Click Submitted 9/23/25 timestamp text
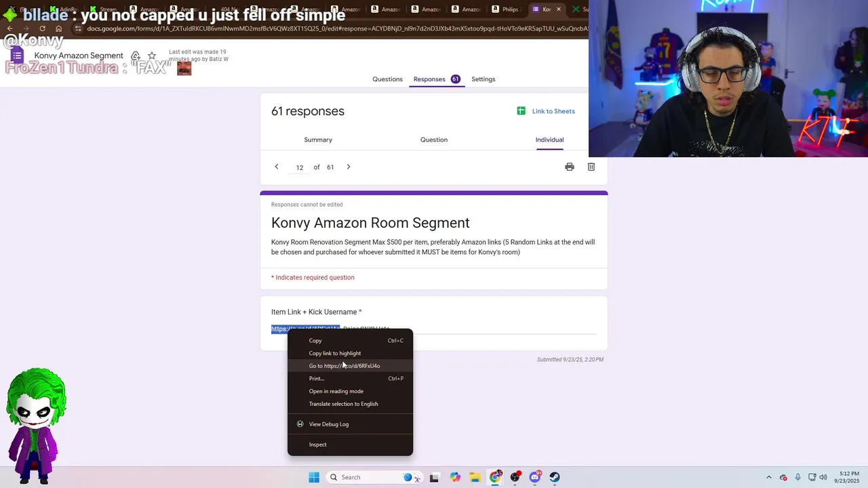Screen dimensions: 868x488 click(570, 360)
